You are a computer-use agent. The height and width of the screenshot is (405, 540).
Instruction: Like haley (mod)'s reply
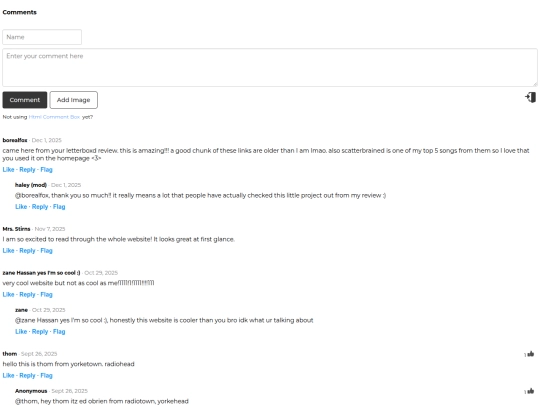tap(21, 207)
